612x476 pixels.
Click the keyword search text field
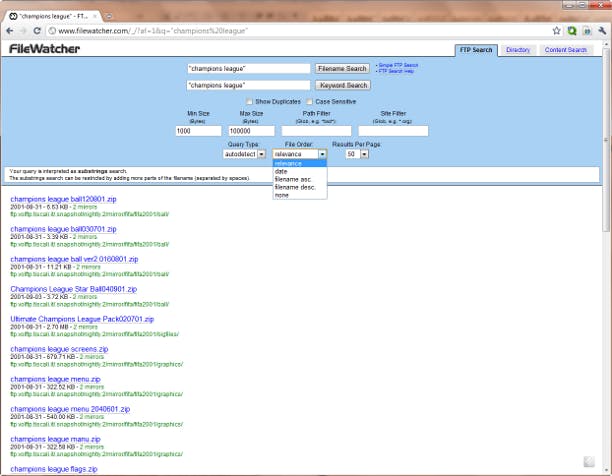(x=249, y=85)
